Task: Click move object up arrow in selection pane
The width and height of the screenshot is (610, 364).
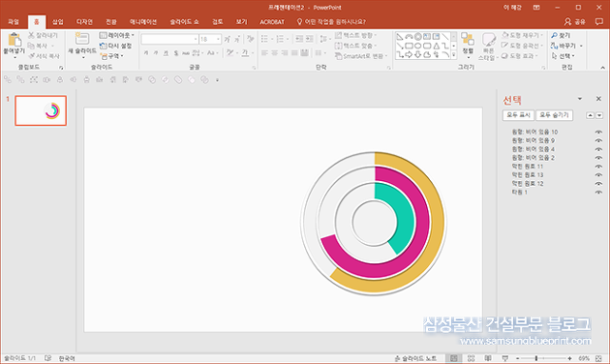Action: tap(591, 115)
